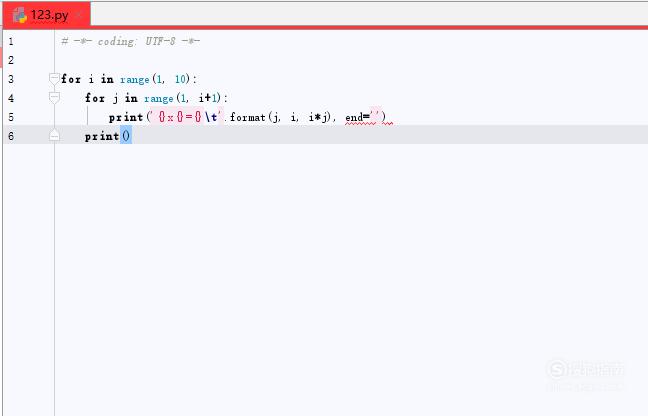Click the Python file icon on the 123.py tab
648x416 pixels.
pyautogui.click(x=19, y=16)
